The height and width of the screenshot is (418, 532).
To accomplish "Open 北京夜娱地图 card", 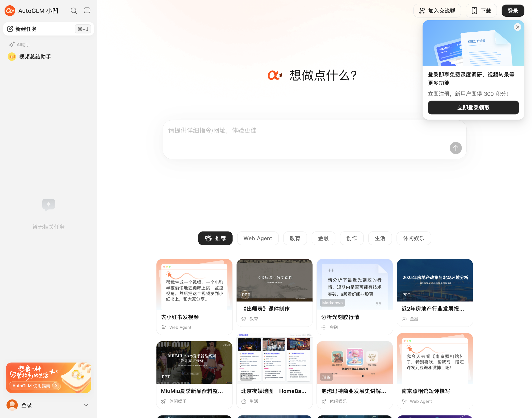I will (x=274, y=371).
